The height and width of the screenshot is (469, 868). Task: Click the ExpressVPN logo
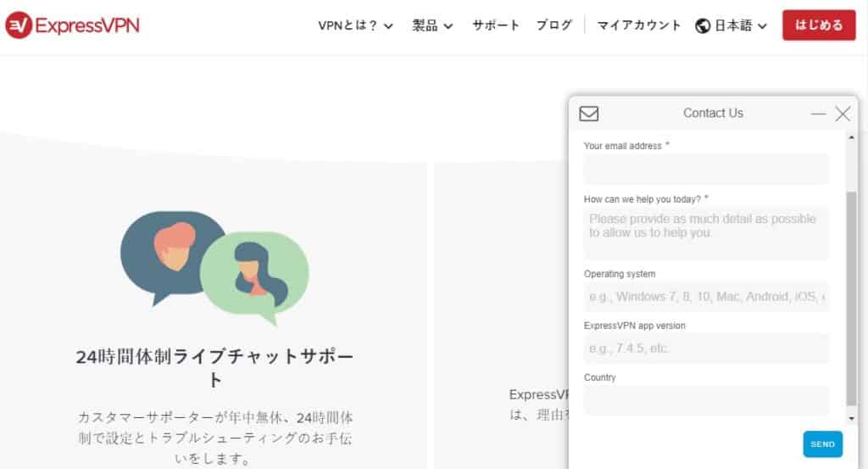pos(73,25)
